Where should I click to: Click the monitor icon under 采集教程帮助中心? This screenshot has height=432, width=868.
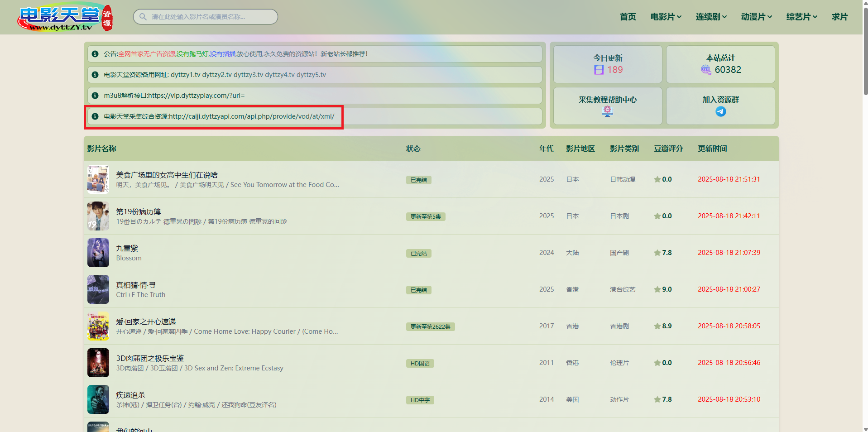tap(608, 111)
